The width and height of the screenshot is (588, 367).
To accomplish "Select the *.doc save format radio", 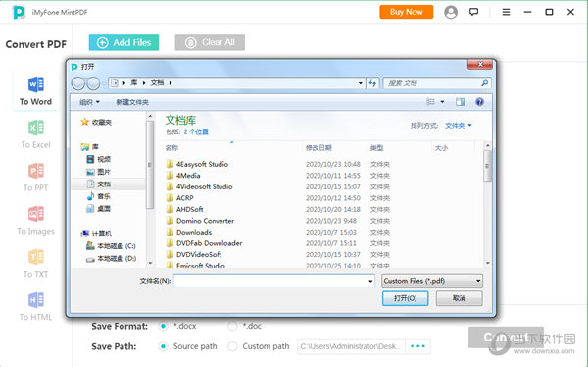I will 232,326.
